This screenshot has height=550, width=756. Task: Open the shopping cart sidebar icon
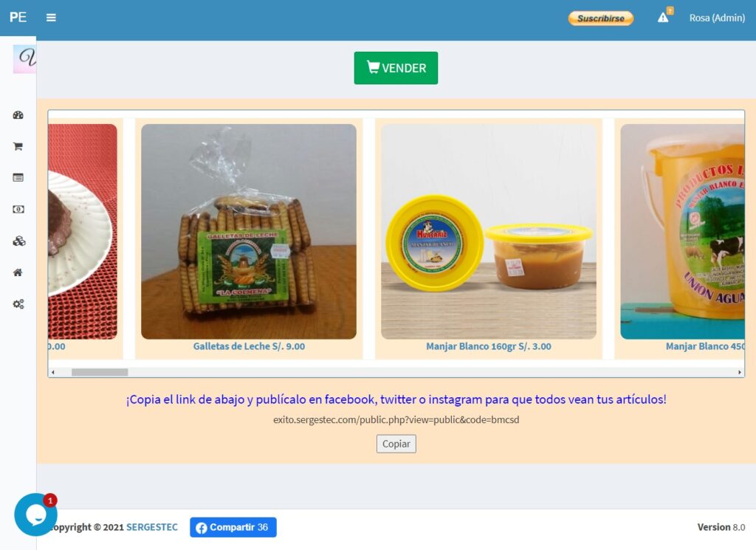coord(18,146)
